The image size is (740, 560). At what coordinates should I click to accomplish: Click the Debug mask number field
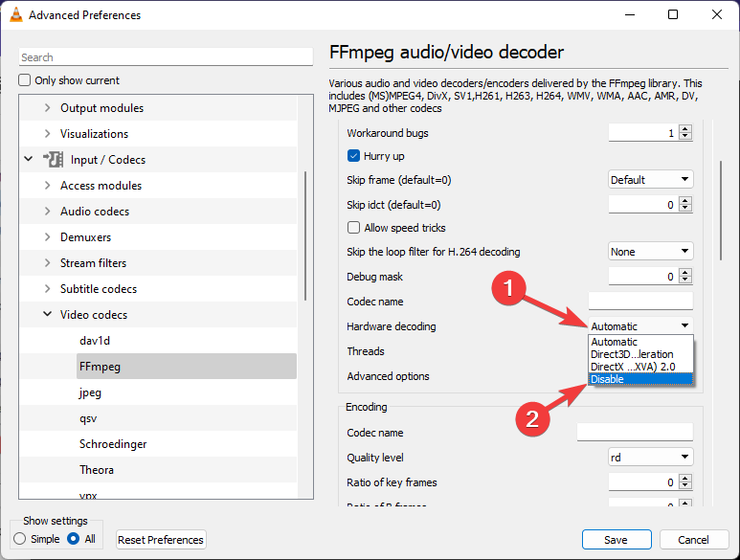tap(642, 276)
